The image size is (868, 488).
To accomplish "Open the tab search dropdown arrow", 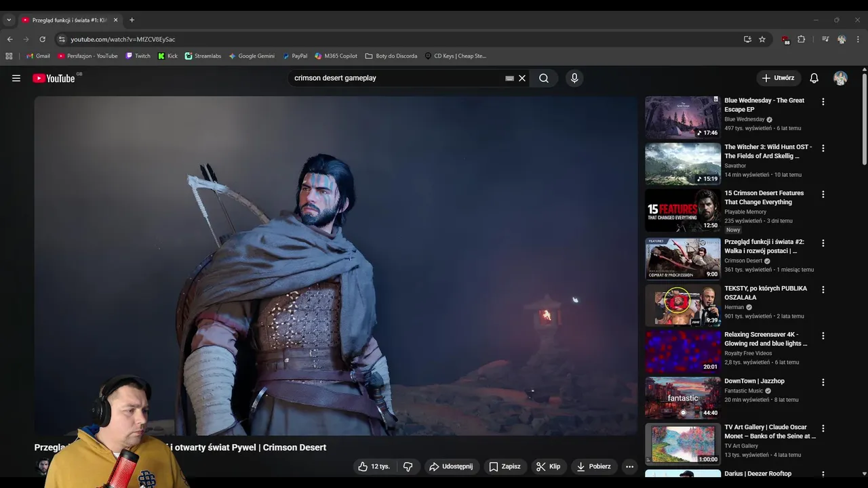I will pos(9,20).
